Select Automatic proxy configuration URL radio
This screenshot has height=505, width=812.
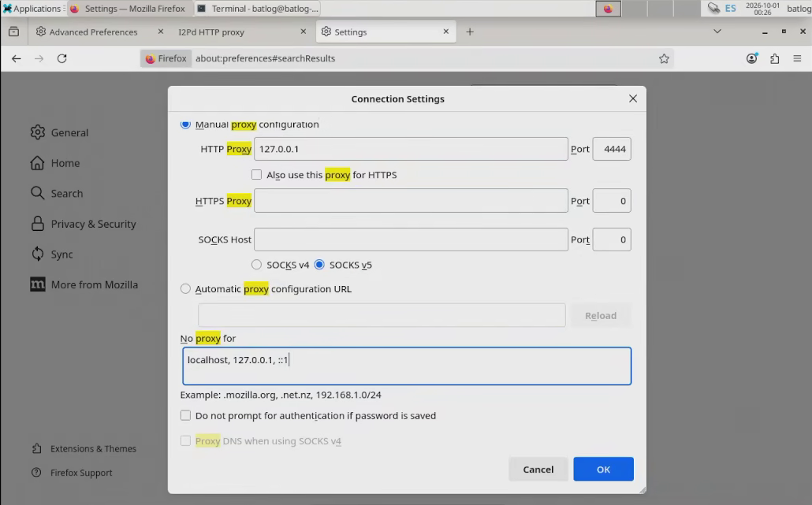pyautogui.click(x=185, y=288)
